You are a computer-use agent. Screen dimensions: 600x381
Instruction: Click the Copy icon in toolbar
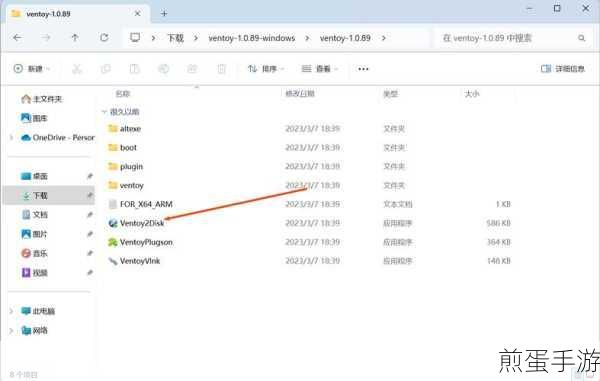tap(106, 69)
